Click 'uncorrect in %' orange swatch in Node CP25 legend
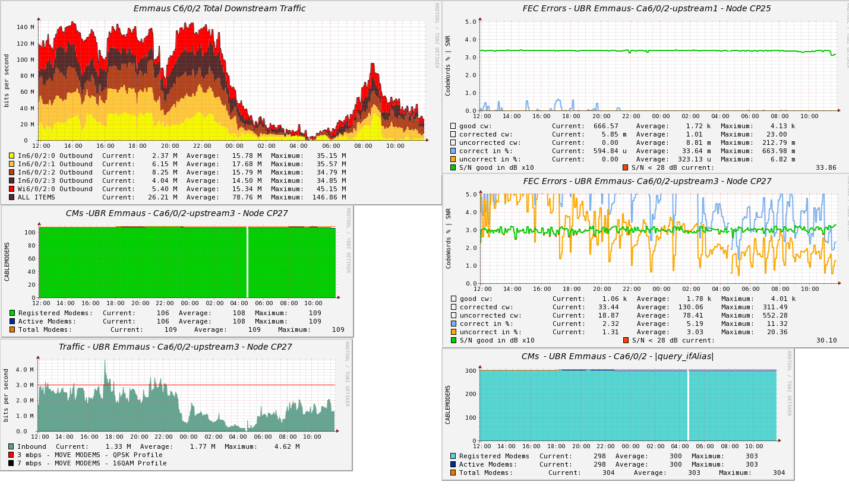 point(453,159)
